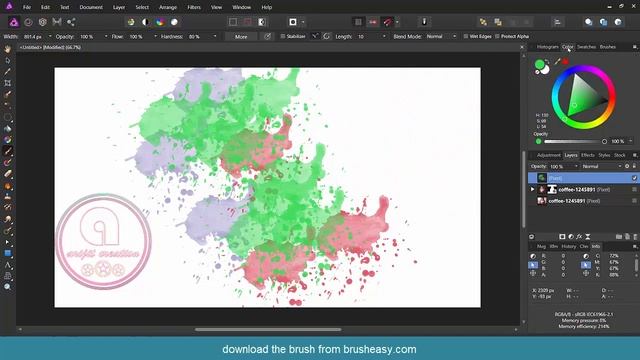Open the Effects panel tab
This screenshot has width=640, height=360.
pyautogui.click(x=588, y=155)
